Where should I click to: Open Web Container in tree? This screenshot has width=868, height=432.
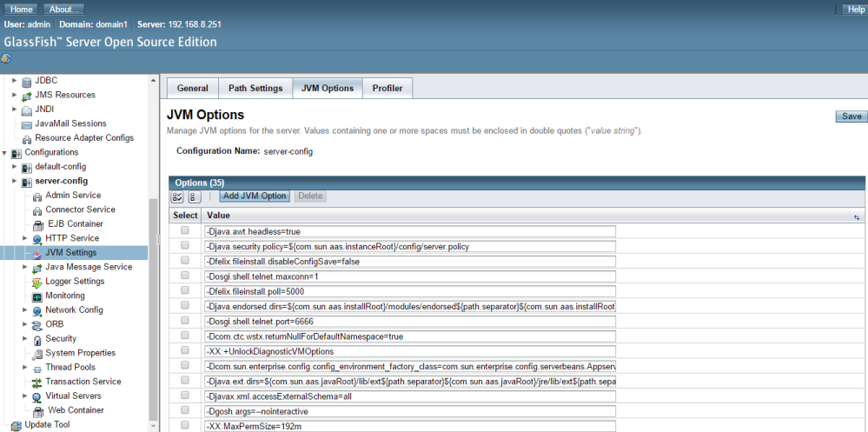coord(76,410)
